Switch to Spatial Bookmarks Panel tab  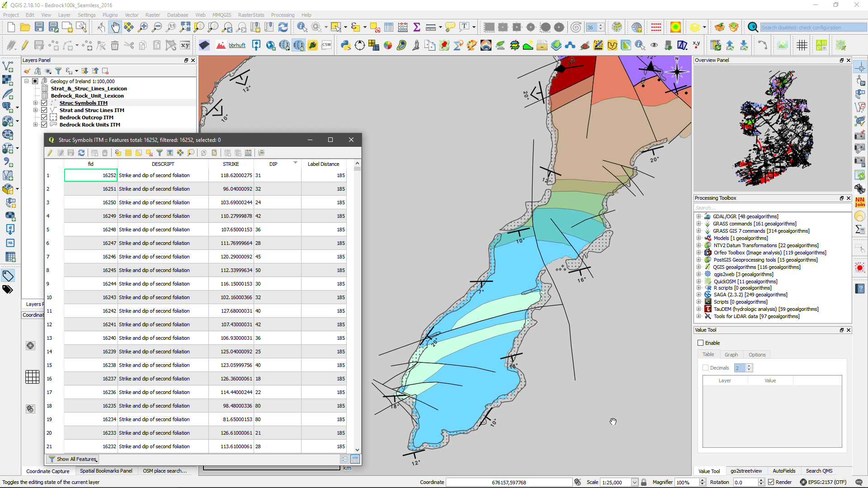point(106,471)
